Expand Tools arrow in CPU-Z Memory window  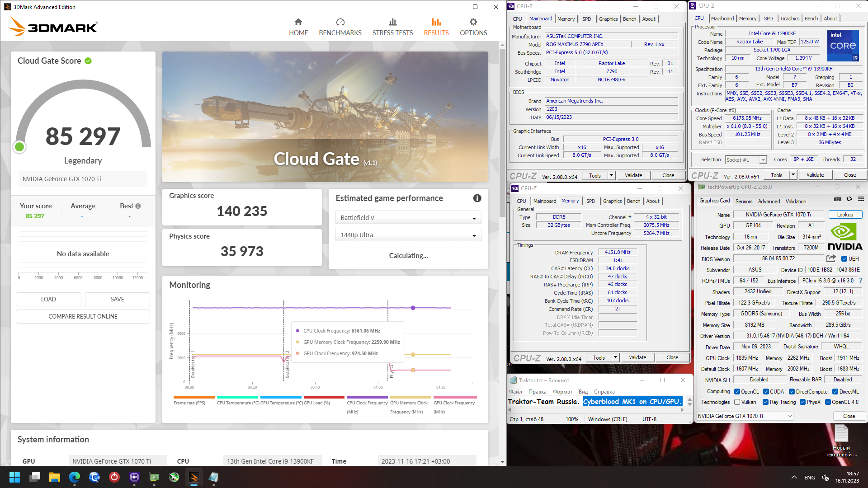615,357
